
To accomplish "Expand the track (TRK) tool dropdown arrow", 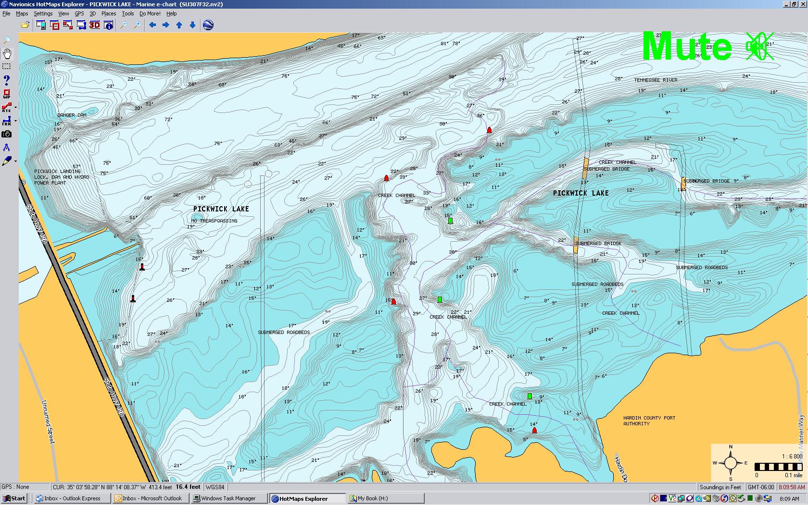I will [16, 121].
